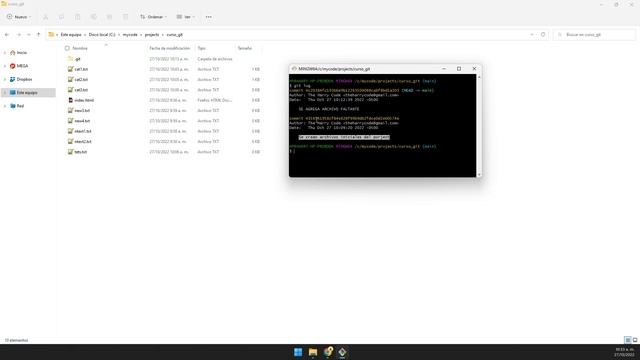Select Dropbox in the navigation pane
Image resolution: width=640 pixels, height=360 pixels.
coord(24,79)
